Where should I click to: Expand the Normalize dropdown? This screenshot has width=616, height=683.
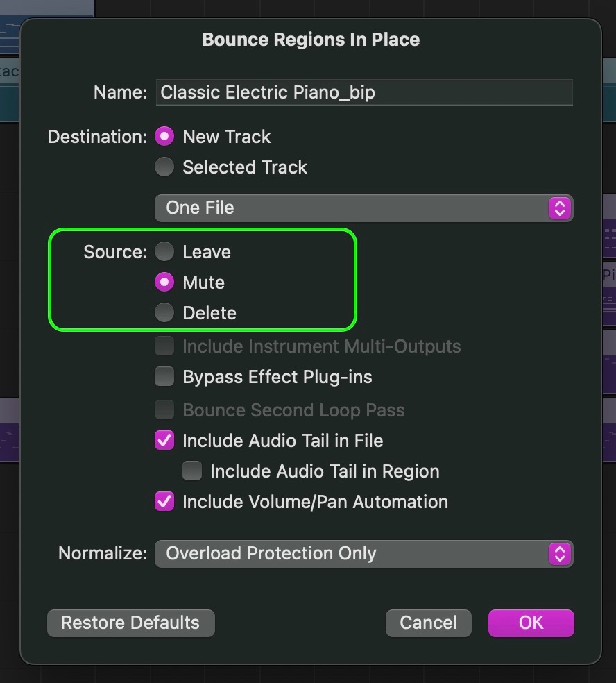coord(363,553)
